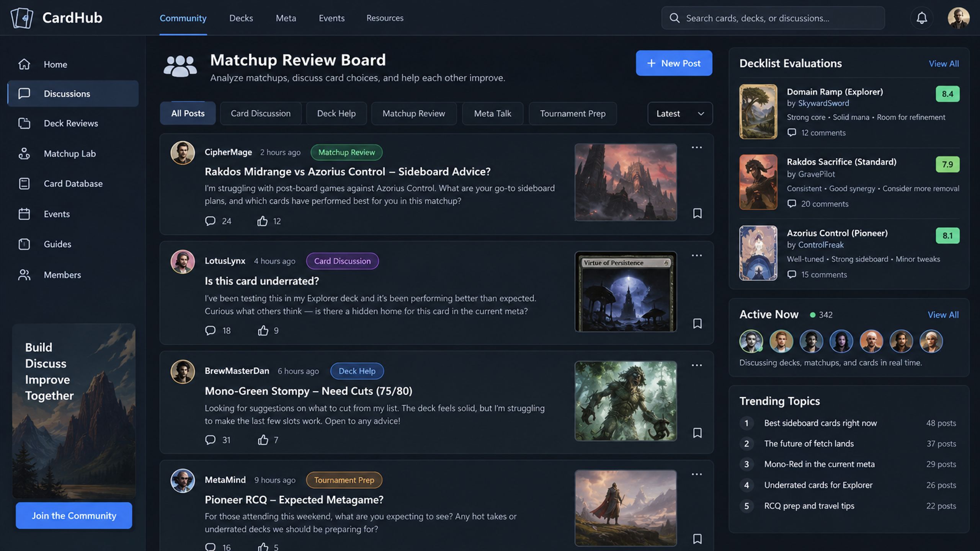Expand the Latest sort dropdown
Viewport: 980px width, 551px height.
pyautogui.click(x=680, y=113)
